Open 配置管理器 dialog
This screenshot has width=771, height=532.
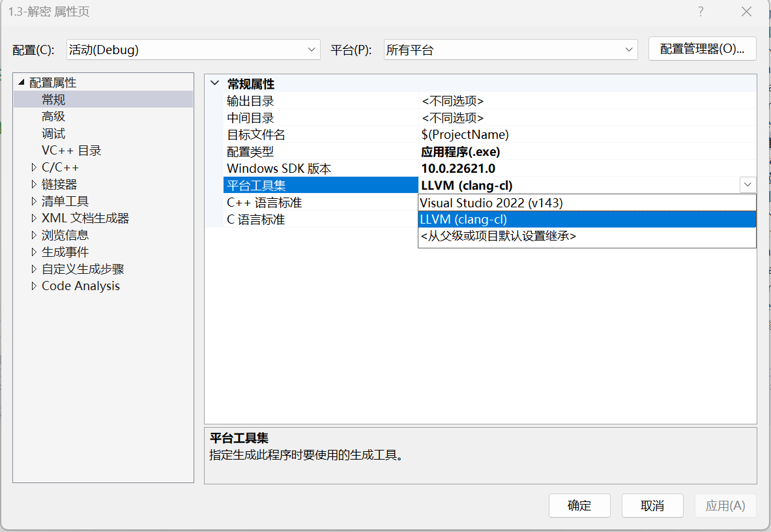tap(702, 49)
